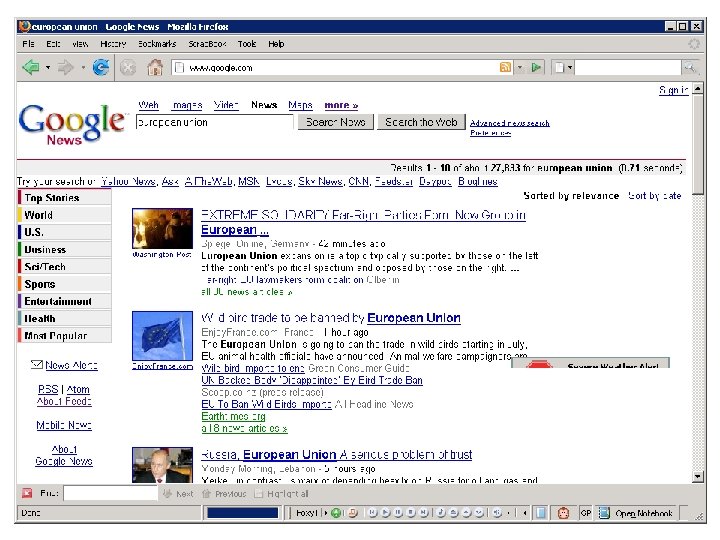This screenshot has height=540, width=720.
Task: Select Entertainment in the sidebar
Action: click(x=65, y=301)
